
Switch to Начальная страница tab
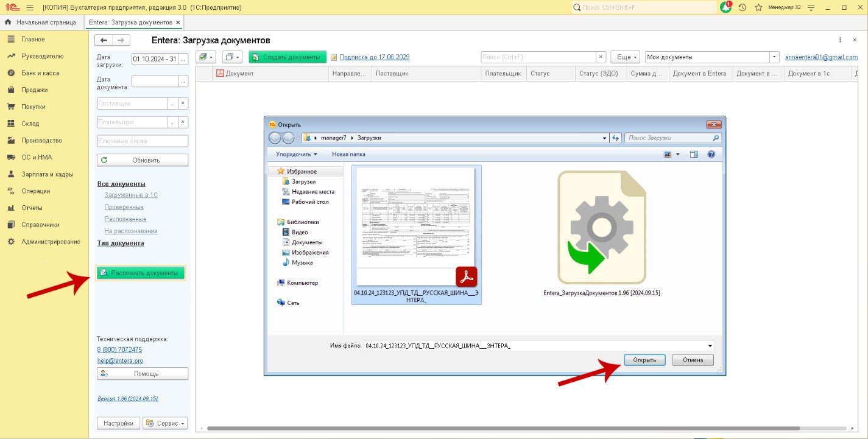pos(41,22)
